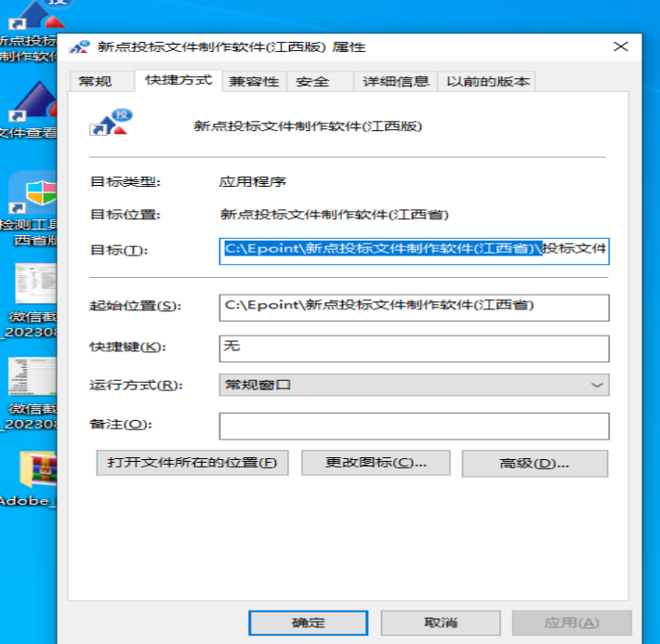Select the lower 微信截图 desktop thumbnail

(33, 376)
